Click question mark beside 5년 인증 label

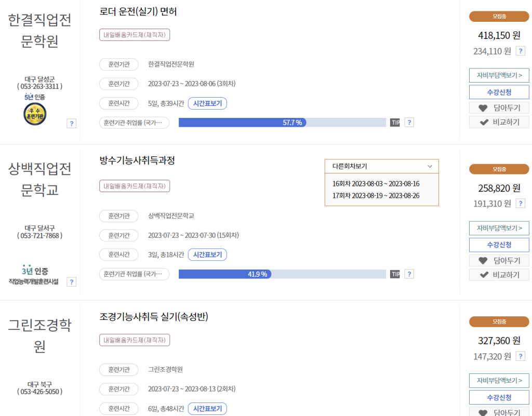coord(71,123)
